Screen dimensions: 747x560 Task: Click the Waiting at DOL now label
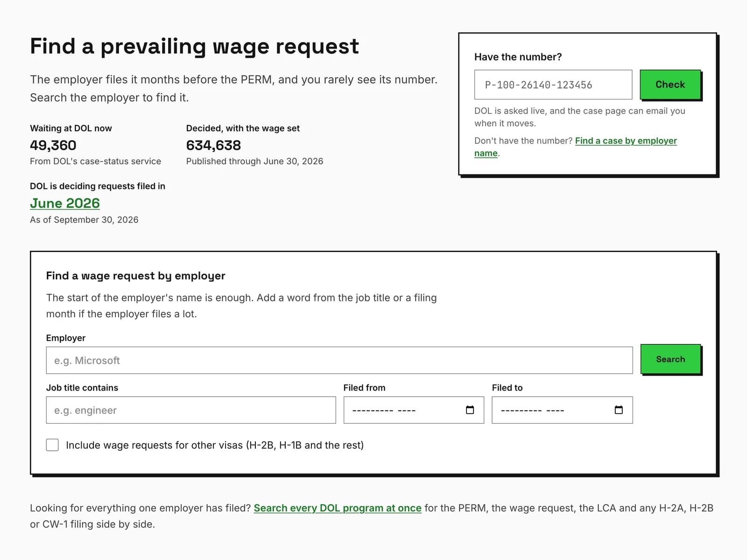pyautogui.click(x=71, y=128)
